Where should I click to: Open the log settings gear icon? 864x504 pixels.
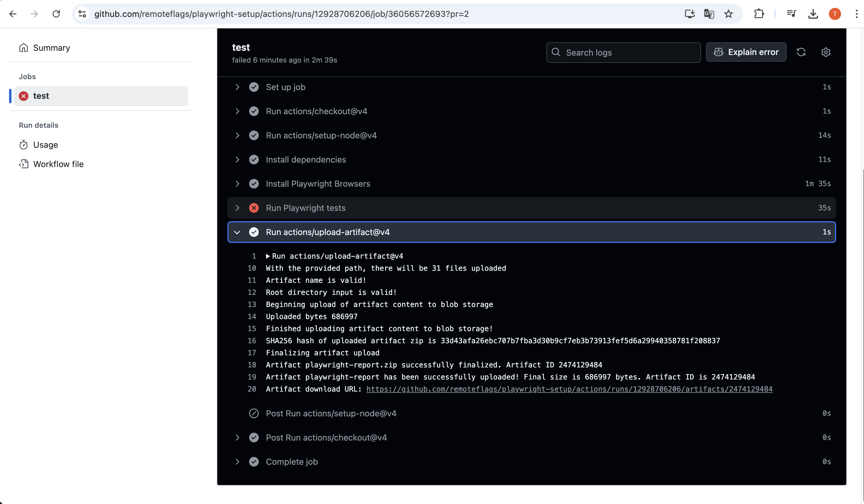coord(826,52)
